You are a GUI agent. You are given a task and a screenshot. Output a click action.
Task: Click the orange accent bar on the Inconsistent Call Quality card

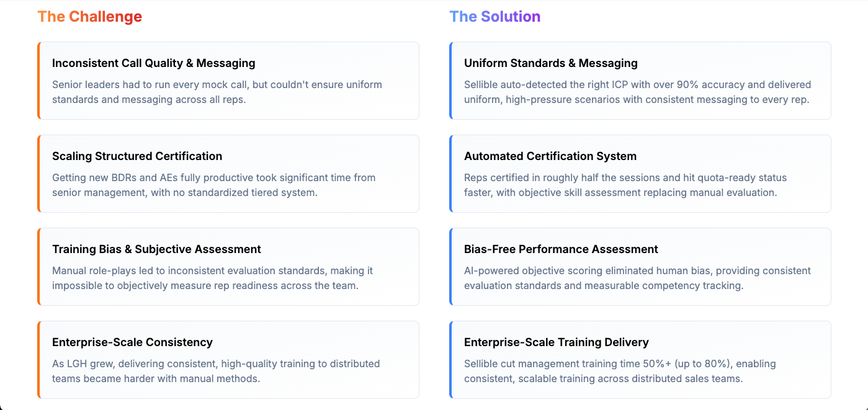(x=38, y=81)
